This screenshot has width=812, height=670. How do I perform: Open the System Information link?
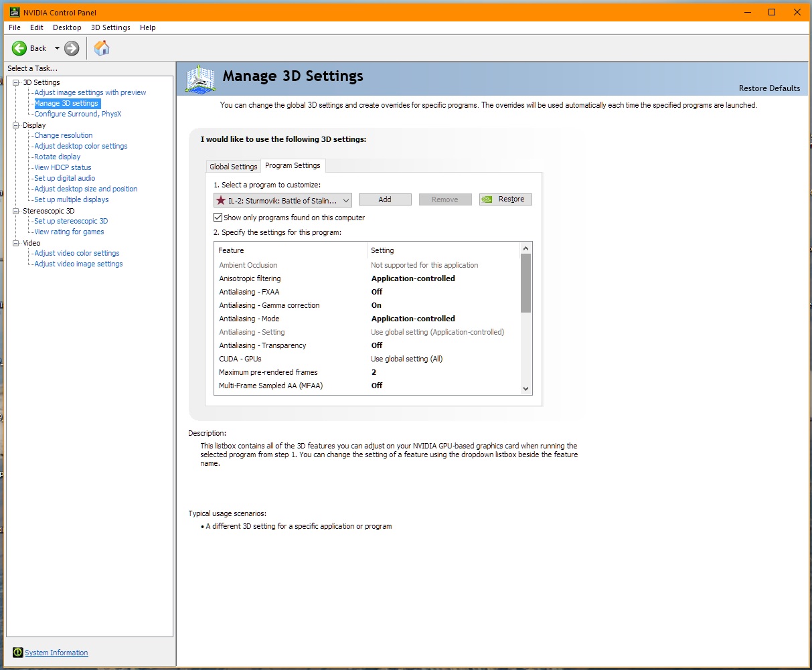56,653
